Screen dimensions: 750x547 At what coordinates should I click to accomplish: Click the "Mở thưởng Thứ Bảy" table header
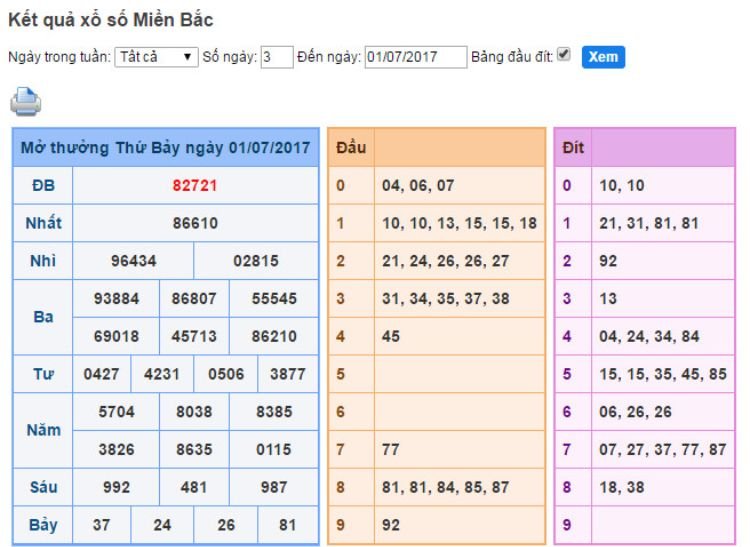(x=166, y=148)
